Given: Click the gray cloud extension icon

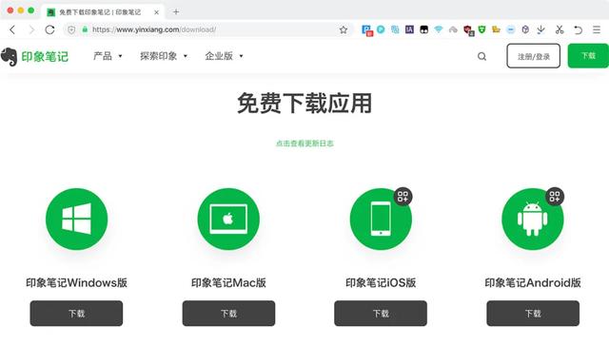Looking at the screenshot, I should pos(453,29).
